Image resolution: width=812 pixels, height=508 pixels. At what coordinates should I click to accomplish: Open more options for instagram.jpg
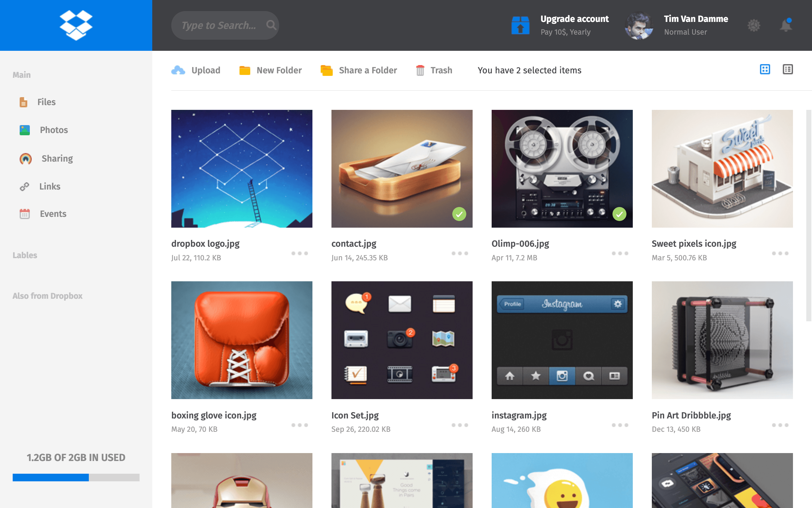[x=620, y=425]
